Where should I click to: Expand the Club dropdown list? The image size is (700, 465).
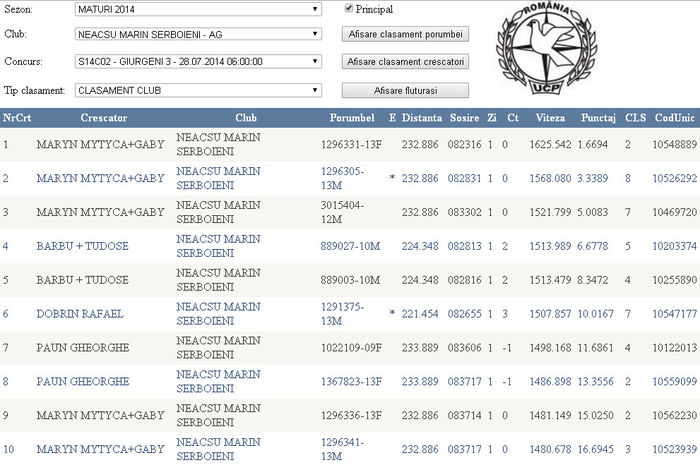tap(197, 34)
